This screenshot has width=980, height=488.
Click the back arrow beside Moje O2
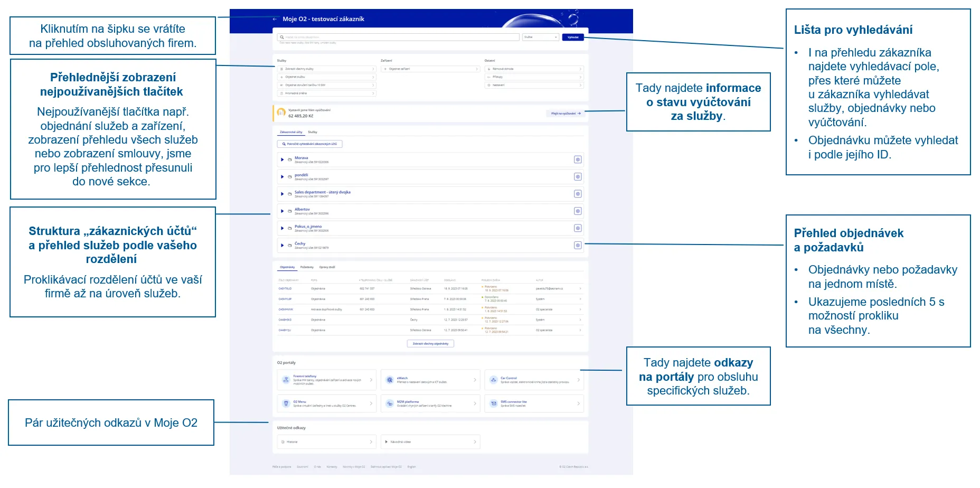(275, 19)
